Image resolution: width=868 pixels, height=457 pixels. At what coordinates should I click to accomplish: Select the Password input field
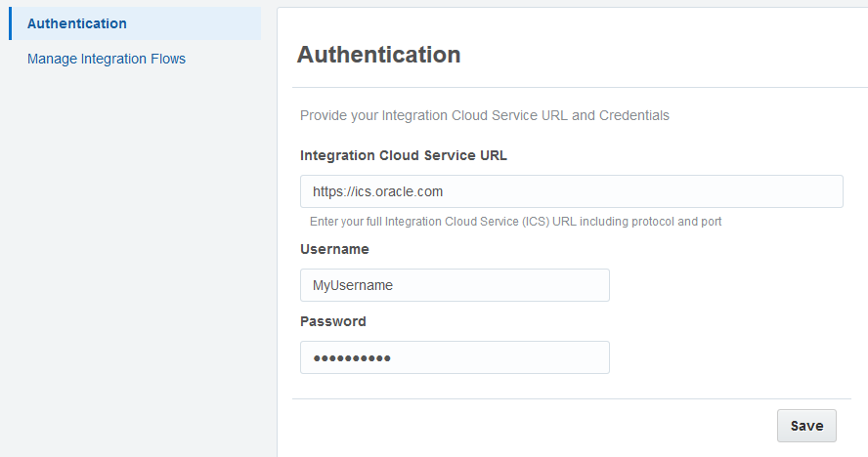pyautogui.click(x=455, y=357)
